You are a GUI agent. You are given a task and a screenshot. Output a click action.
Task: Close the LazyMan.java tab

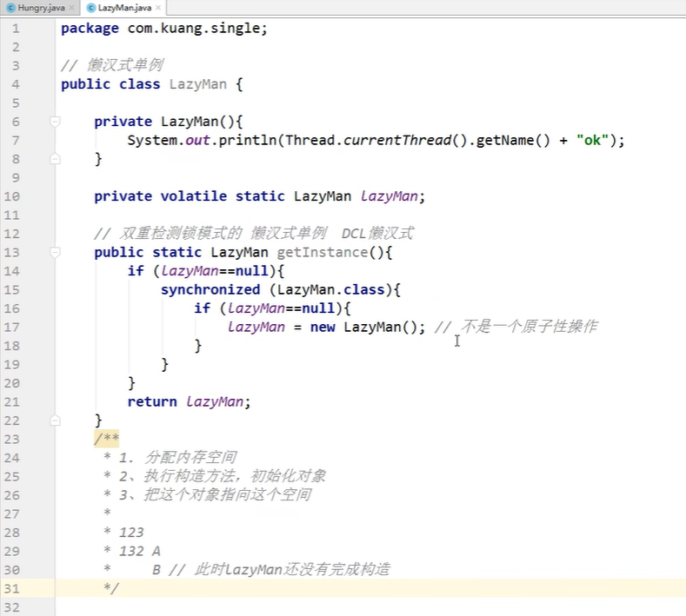pos(158,8)
